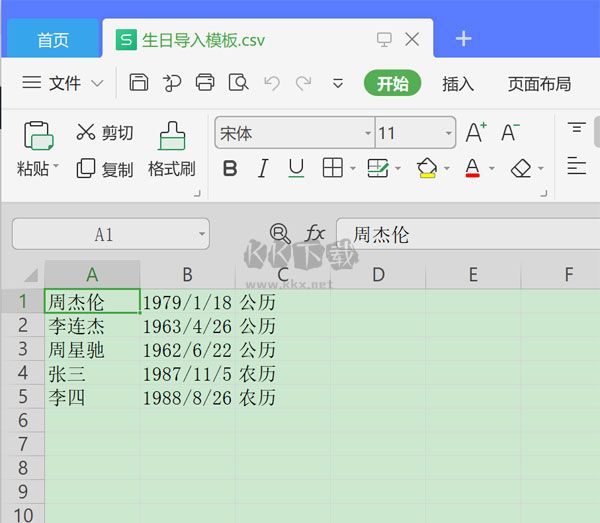Click the left align text icon

pyautogui.click(x=577, y=166)
